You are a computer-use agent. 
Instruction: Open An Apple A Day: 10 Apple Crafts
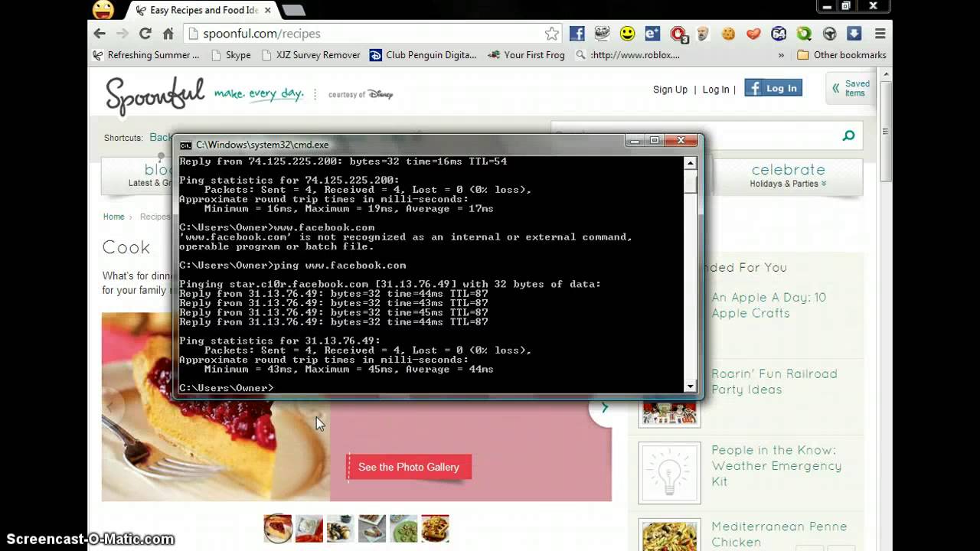click(769, 305)
